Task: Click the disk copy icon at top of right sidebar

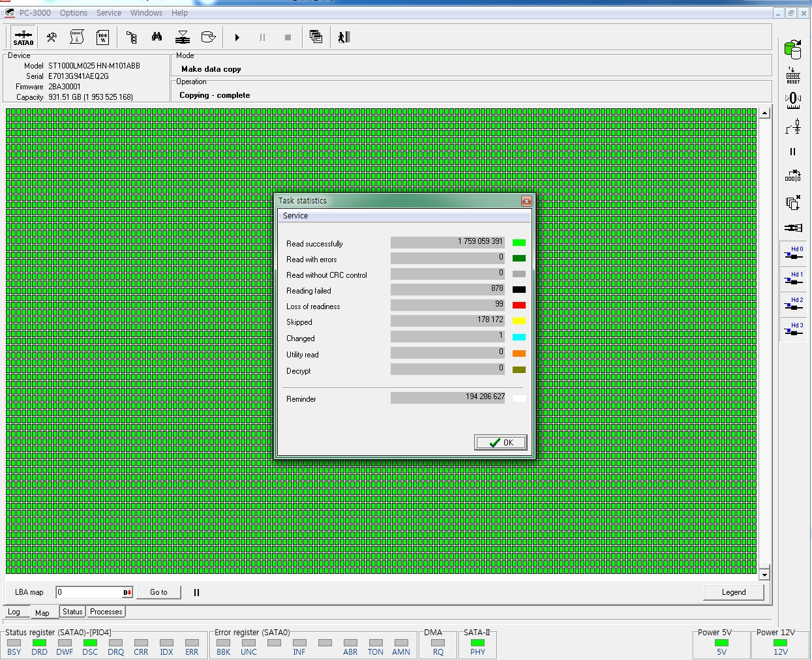Action: point(792,49)
